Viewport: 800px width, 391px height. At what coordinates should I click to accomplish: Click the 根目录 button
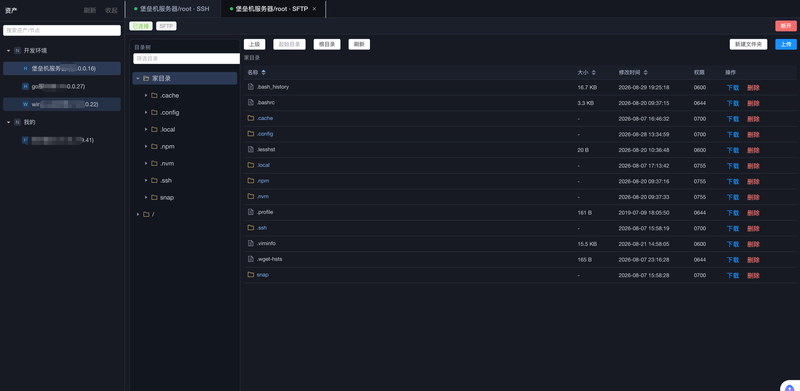tap(327, 44)
